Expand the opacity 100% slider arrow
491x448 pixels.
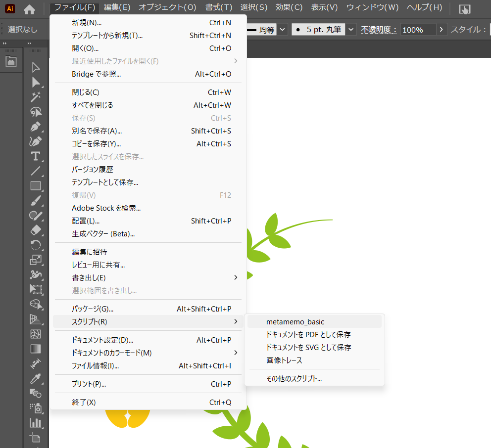point(441,30)
